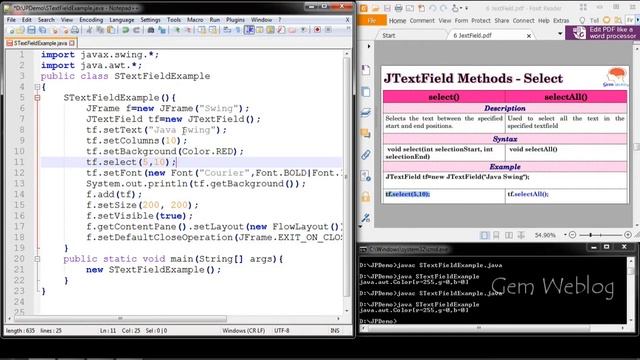
Task: Click the Foxit zoom slider handle
Action: [x=591, y=235]
